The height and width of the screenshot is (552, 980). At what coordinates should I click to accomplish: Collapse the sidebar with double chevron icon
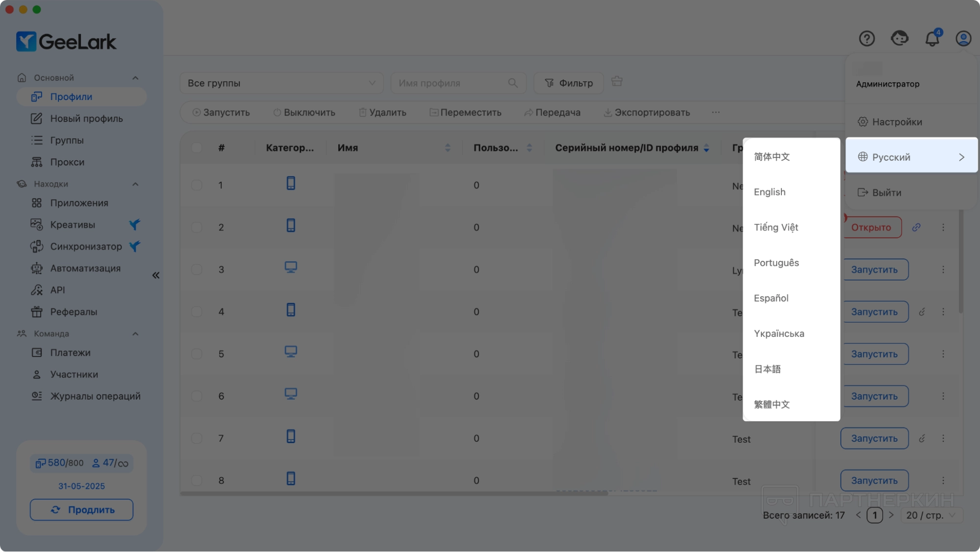[156, 275]
